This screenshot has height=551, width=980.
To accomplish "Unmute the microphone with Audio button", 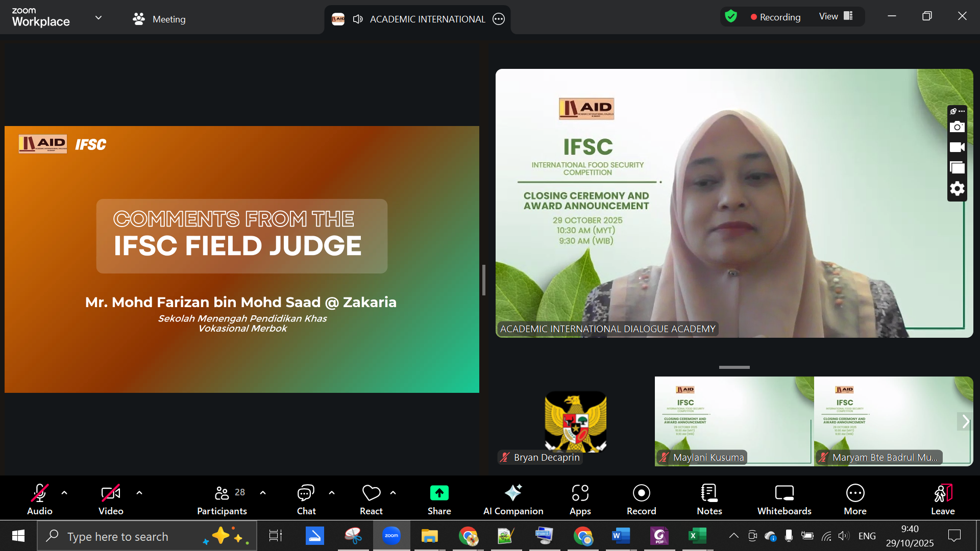I will point(40,499).
